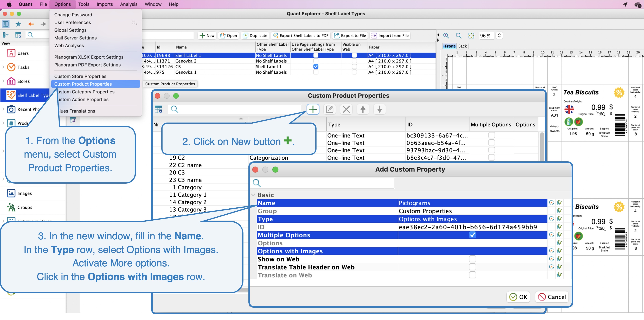Click the flag icon on the Group row
Screen dimensions: 644x320
(559, 211)
